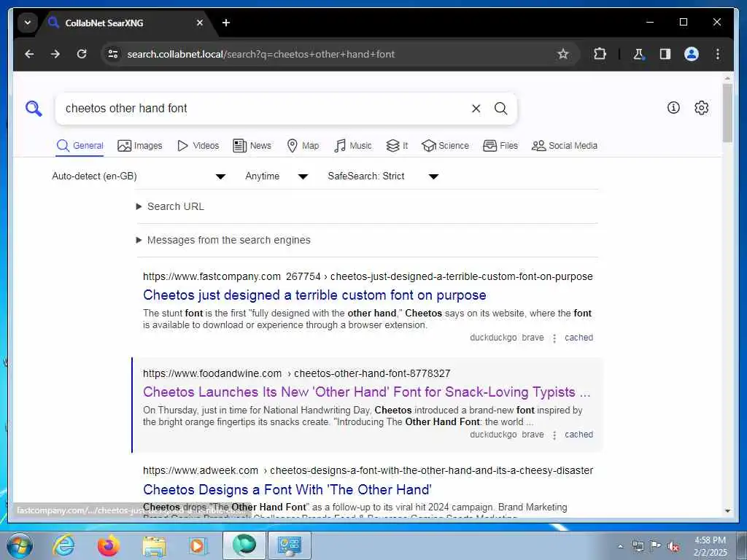Image resolution: width=747 pixels, height=560 pixels.
Task: Switch to Images category
Action: pos(140,146)
